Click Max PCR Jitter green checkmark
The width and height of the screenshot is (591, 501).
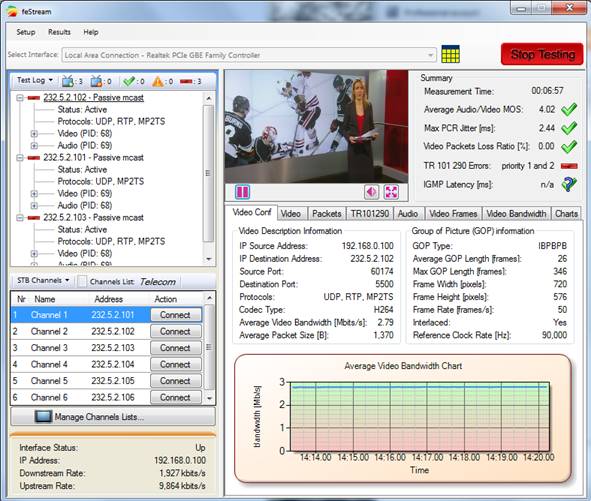[569, 128]
